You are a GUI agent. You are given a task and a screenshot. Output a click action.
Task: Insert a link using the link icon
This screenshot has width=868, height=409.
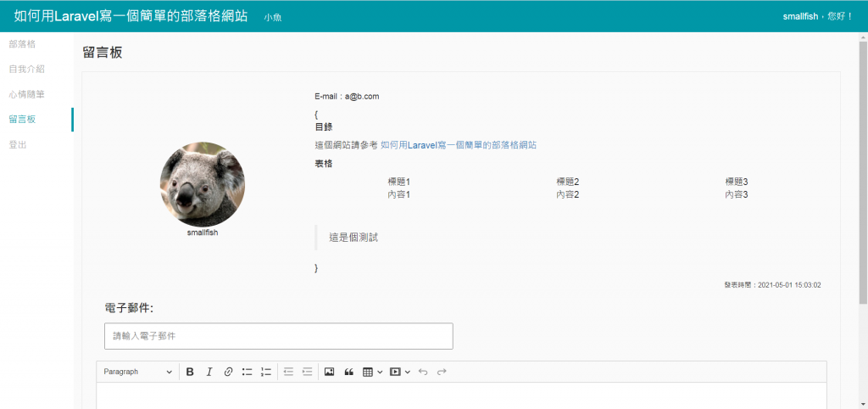click(228, 372)
